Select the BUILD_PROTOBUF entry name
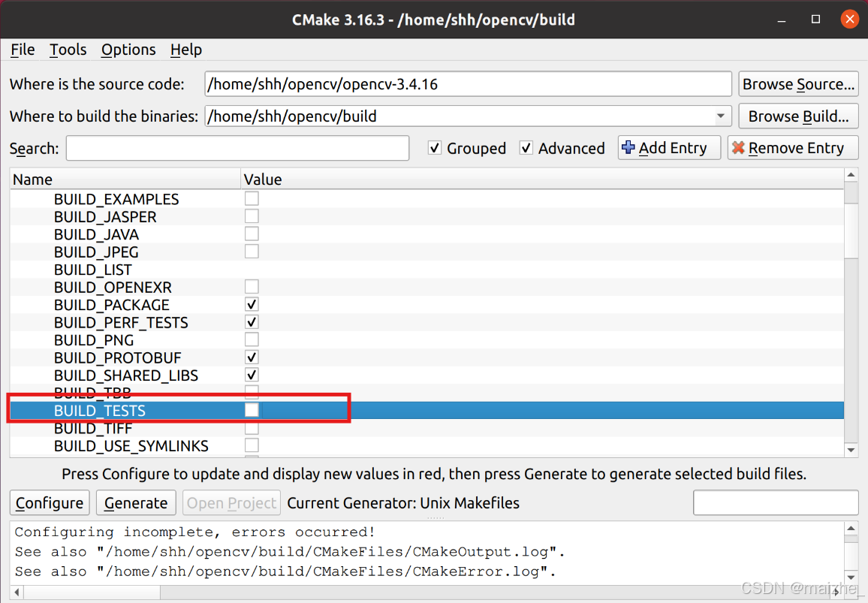Image resolution: width=868 pixels, height=603 pixels. 117,357
